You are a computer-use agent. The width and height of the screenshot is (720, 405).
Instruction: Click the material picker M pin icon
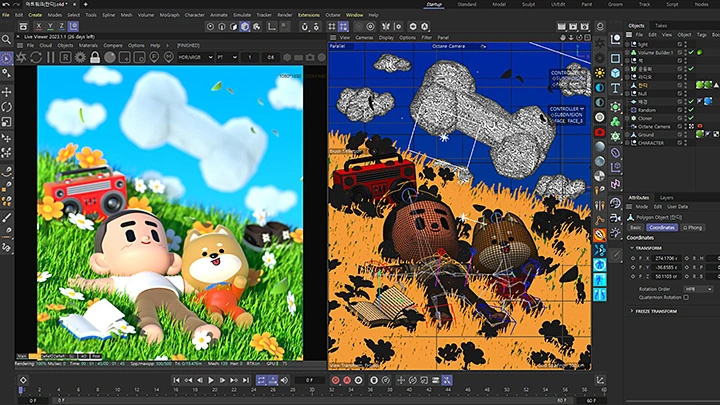pyautogui.click(x=169, y=57)
